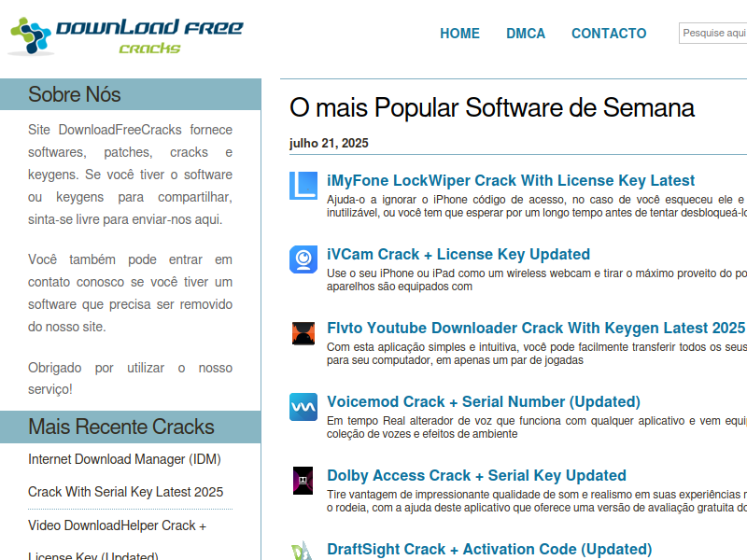Open the iVCam webcam app icon
The width and height of the screenshot is (747, 560).
303,259
